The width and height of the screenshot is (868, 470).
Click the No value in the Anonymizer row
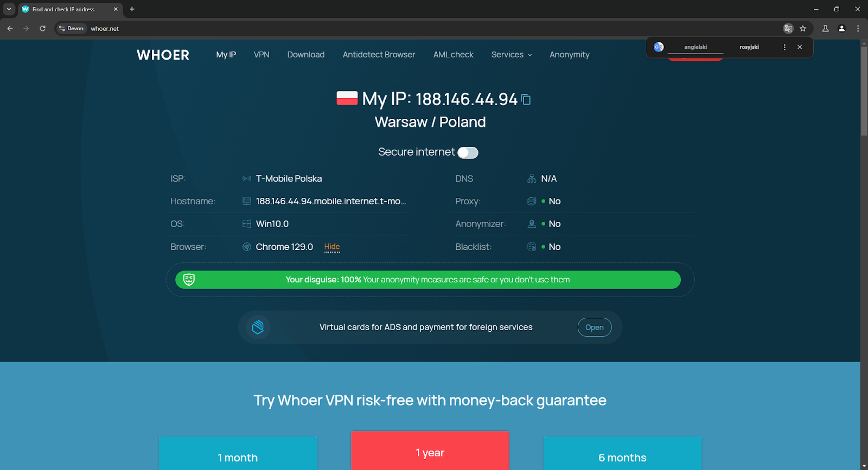(554, 224)
